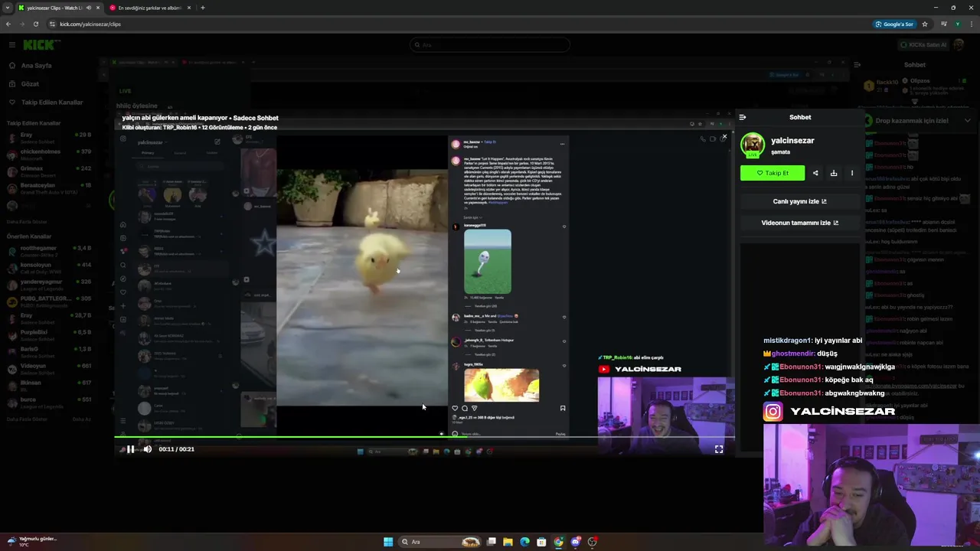Click the address bar kick.com/yalcinsezar/clips
The height and width of the screenshot is (551, 980).
click(x=90, y=24)
